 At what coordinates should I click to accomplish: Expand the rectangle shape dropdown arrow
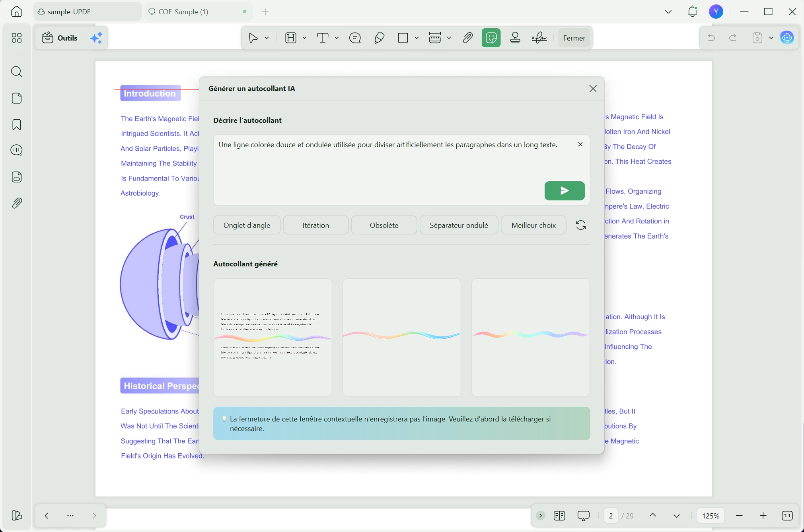click(x=417, y=38)
